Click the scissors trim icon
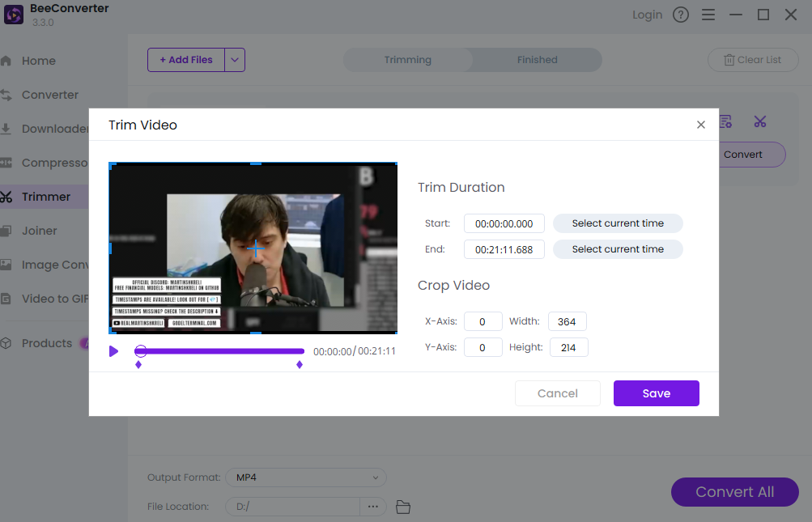 (x=759, y=121)
